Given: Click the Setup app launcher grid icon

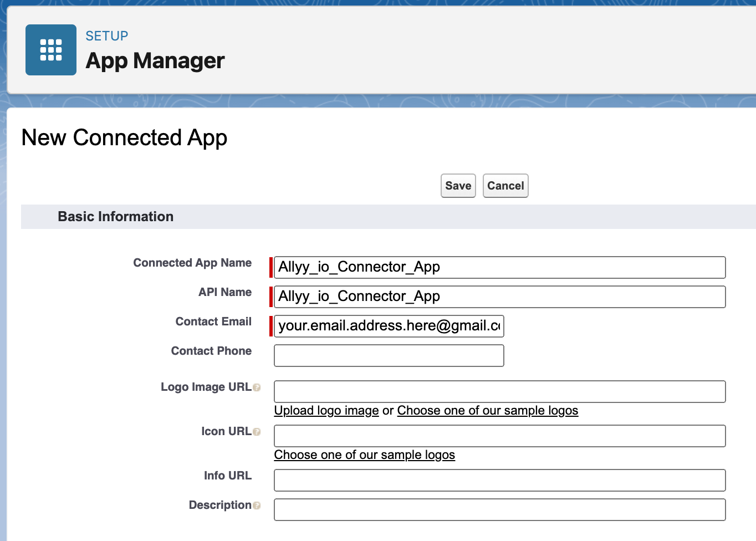Looking at the screenshot, I should (50, 49).
